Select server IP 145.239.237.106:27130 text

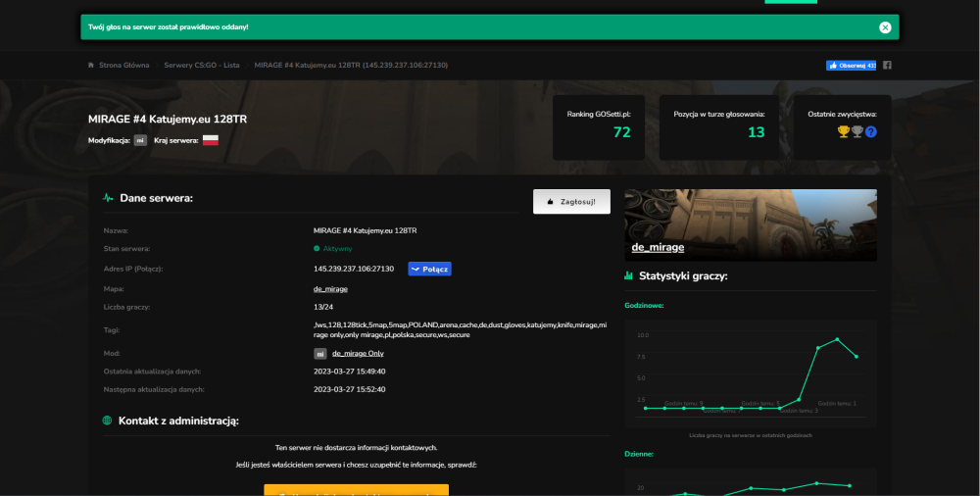pyautogui.click(x=354, y=269)
